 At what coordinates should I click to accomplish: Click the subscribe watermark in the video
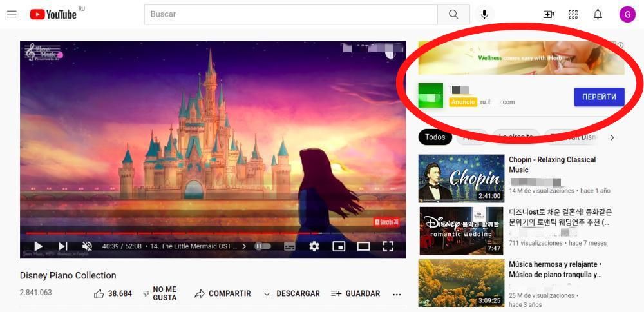(x=386, y=222)
